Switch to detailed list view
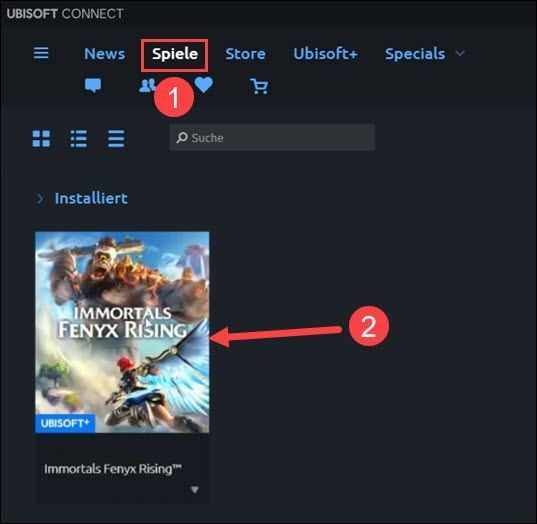Image resolution: width=537 pixels, height=524 pixels. point(78,138)
